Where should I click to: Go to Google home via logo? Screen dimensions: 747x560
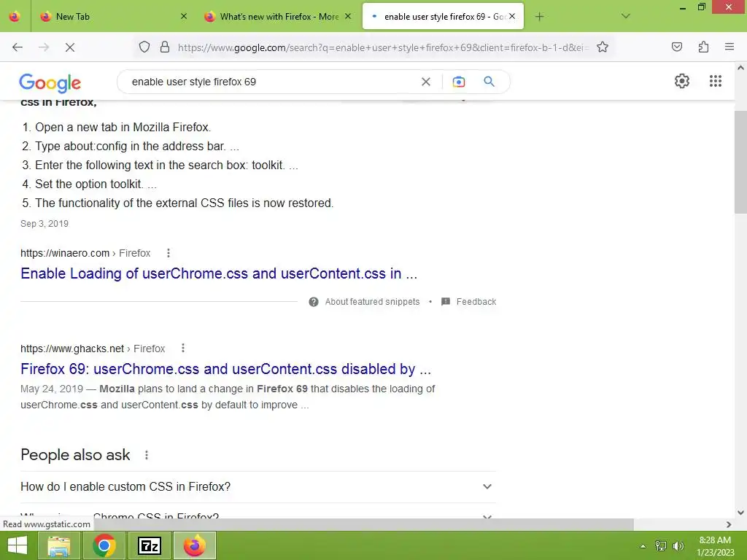pos(50,83)
